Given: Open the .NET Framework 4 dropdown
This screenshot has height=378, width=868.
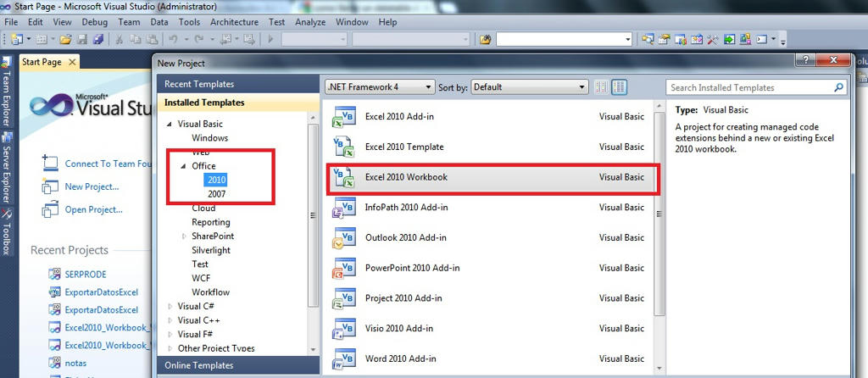Looking at the screenshot, I should tap(380, 87).
